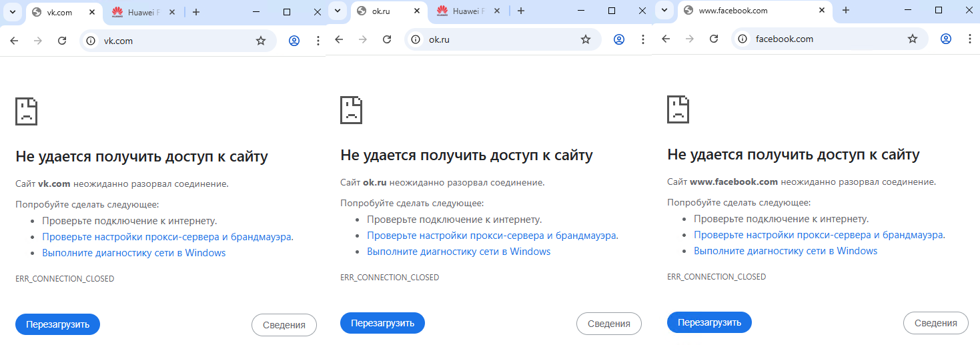
Task: Go forward in the vk.com window
Action: 38,41
